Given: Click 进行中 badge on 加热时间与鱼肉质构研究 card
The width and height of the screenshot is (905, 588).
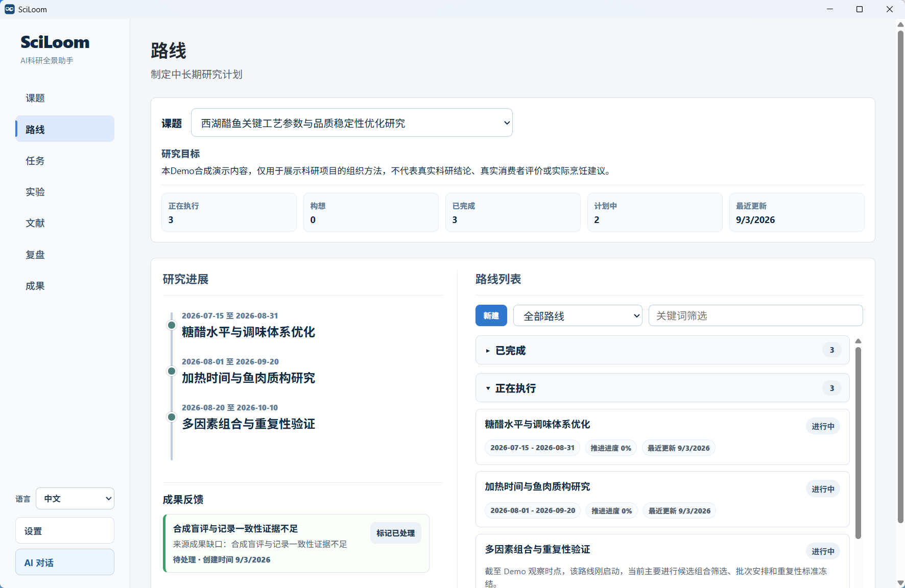Looking at the screenshot, I should (823, 489).
